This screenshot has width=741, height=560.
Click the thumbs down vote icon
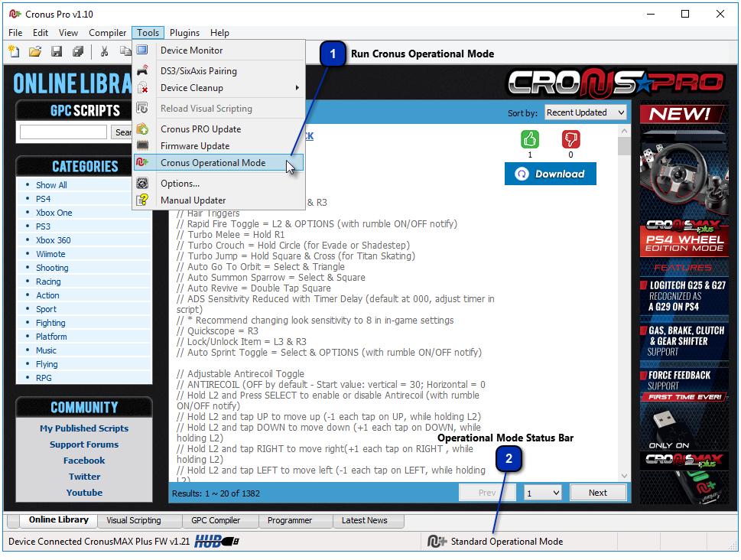click(x=571, y=139)
